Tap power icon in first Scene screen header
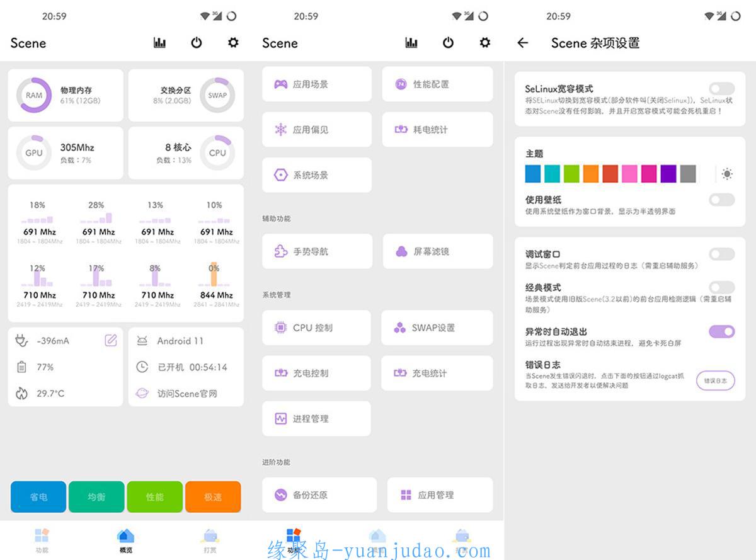Viewport: 756px width, 560px height. [197, 43]
